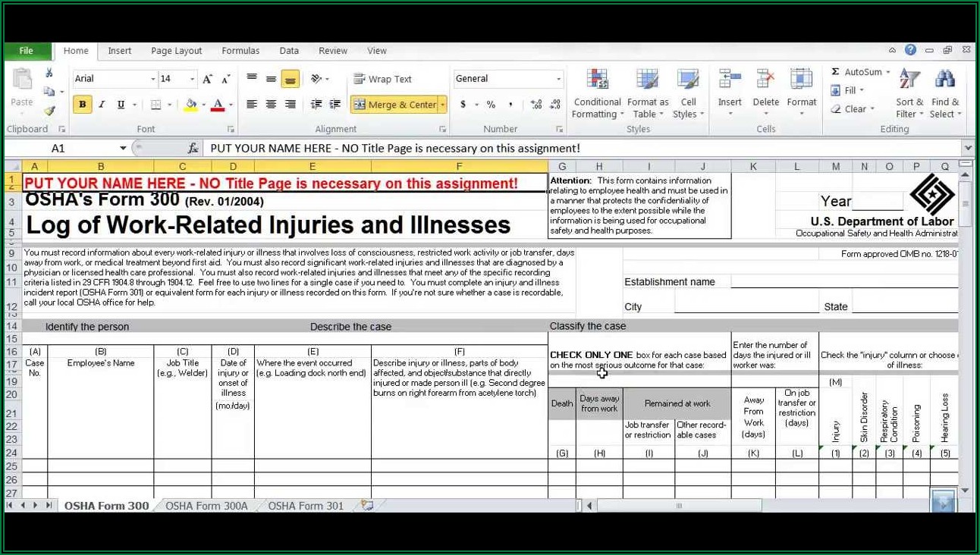The width and height of the screenshot is (980, 555).
Task: Toggle Wrap Text for the cell
Action: coord(382,79)
